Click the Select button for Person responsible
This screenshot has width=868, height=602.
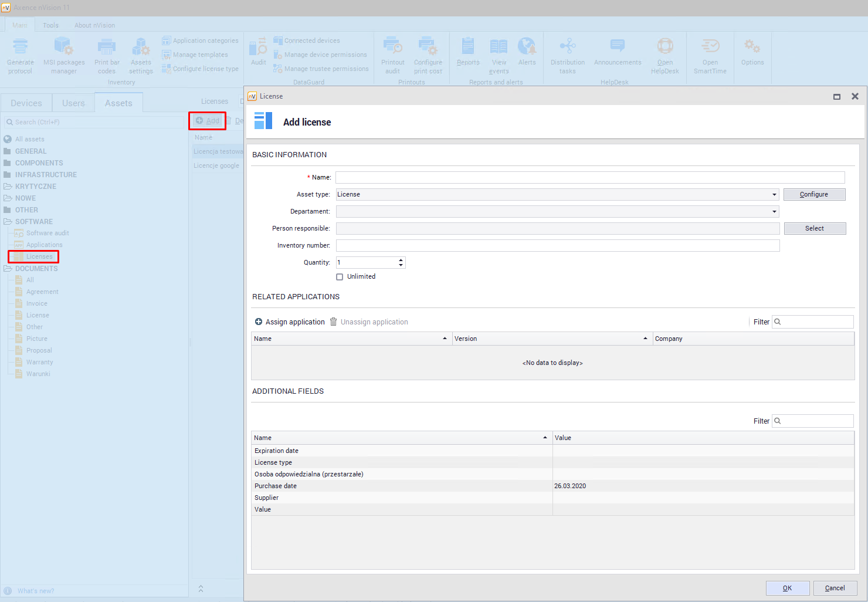[x=814, y=229]
